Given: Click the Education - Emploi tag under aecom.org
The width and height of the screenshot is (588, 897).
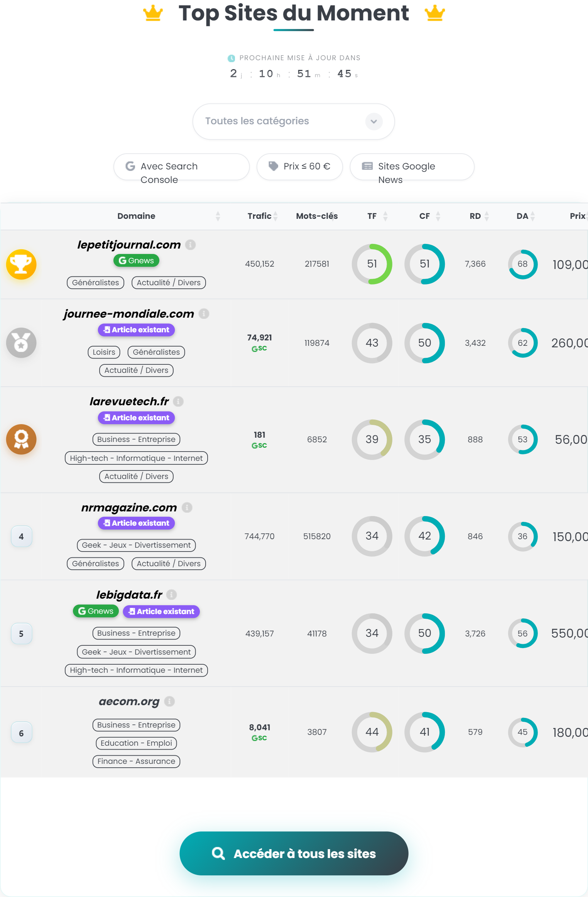Looking at the screenshot, I should click(x=136, y=743).
